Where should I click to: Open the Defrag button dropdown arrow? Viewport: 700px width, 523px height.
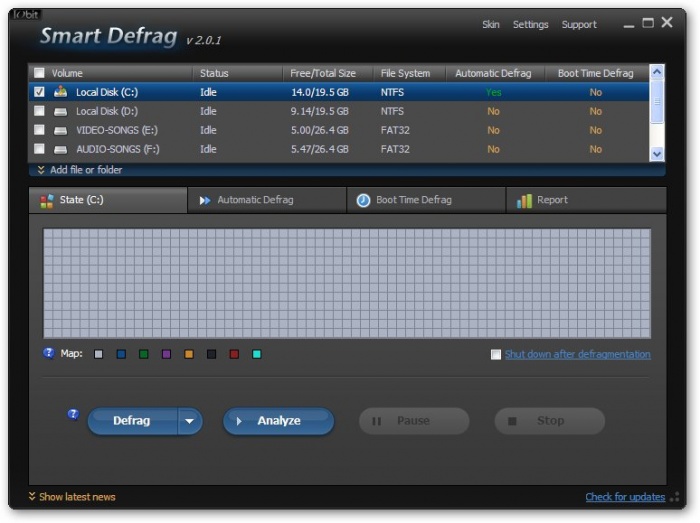pyautogui.click(x=190, y=421)
